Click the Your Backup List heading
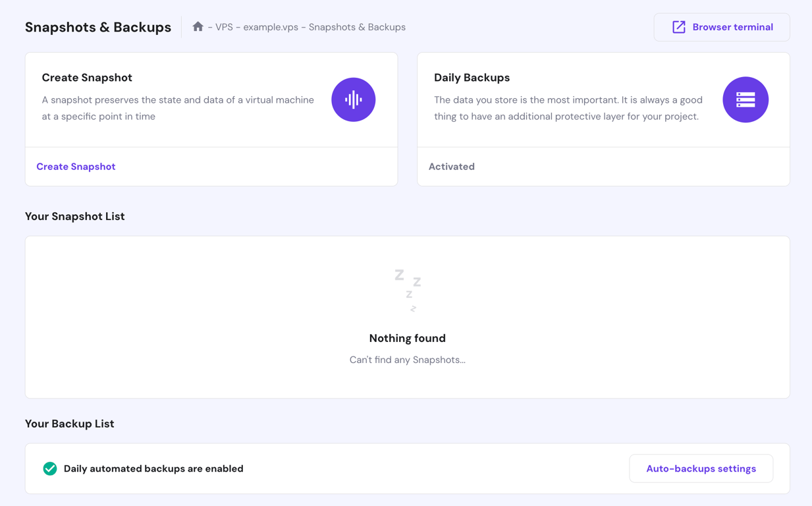The image size is (812, 506). click(x=69, y=424)
